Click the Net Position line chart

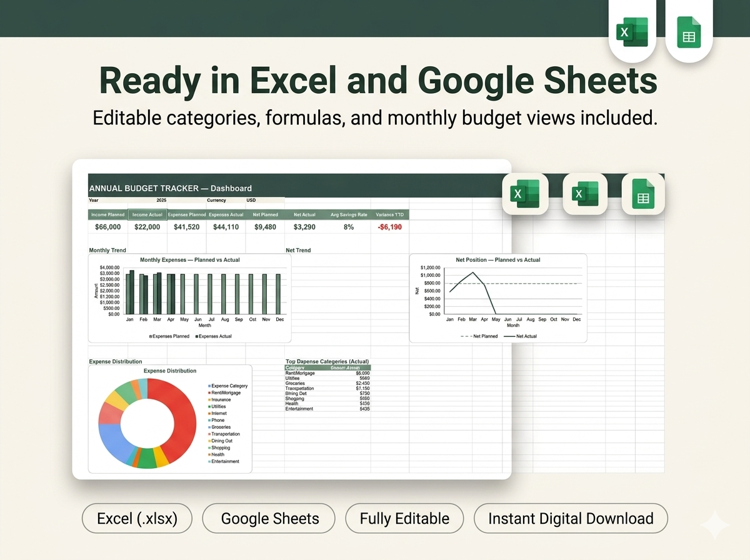point(497,298)
